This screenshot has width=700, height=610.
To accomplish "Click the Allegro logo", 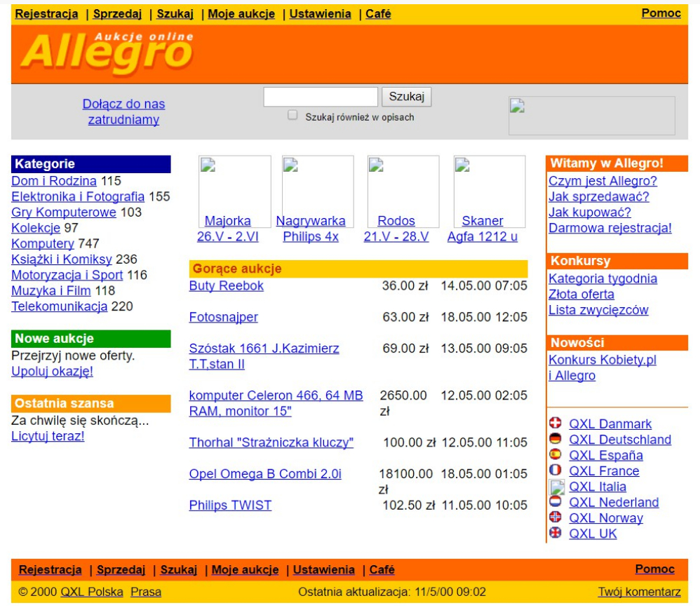I will point(107,53).
